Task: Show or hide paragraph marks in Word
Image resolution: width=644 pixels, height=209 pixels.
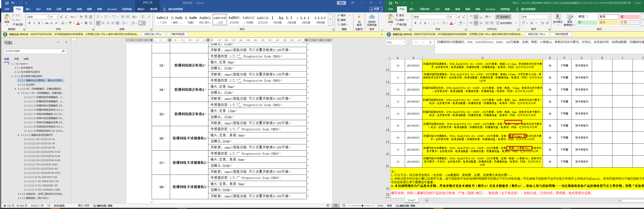Action: pos(149,17)
